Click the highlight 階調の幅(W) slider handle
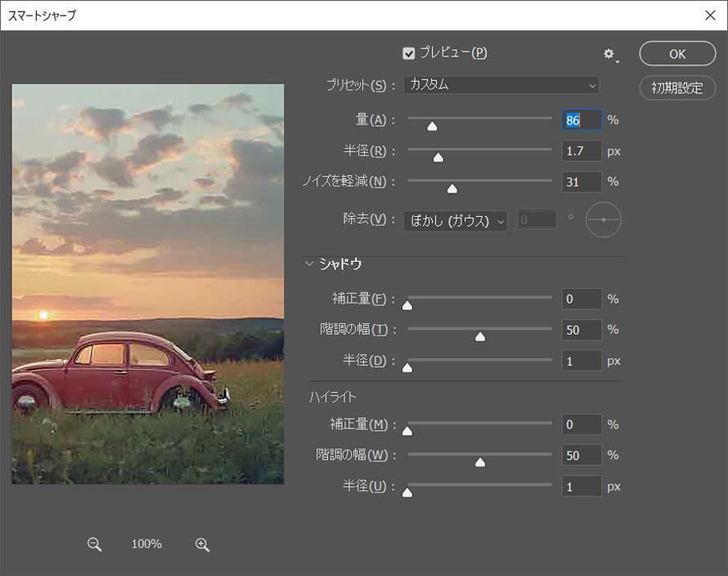 click(480, 462)
